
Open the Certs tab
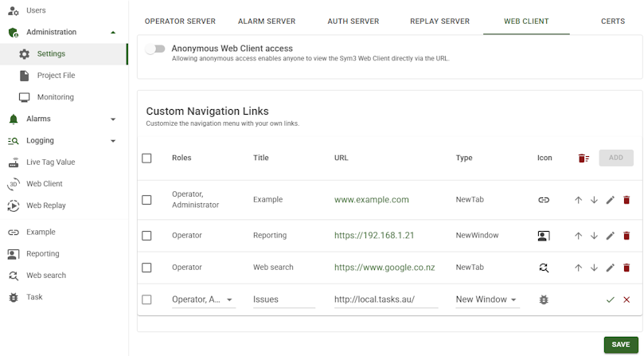click(612, 22)
